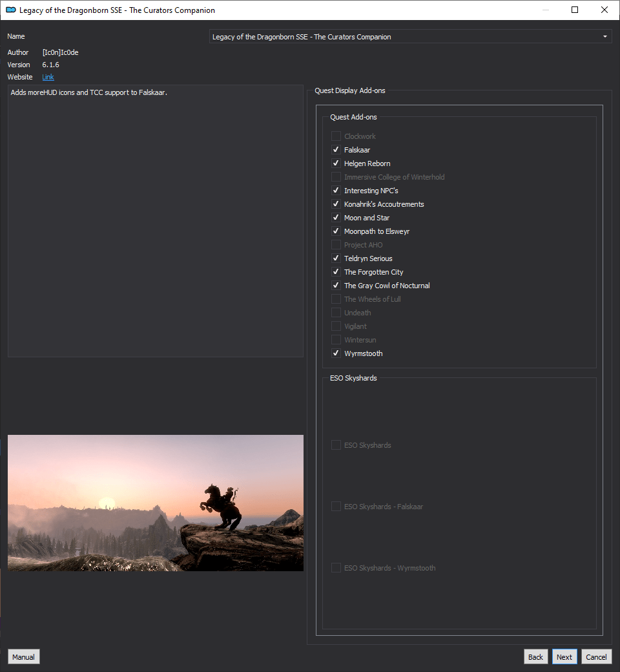Screen dimensions: 620x672
Task: Click the Wintersun checkbox
Action: [x=336, y=340]
